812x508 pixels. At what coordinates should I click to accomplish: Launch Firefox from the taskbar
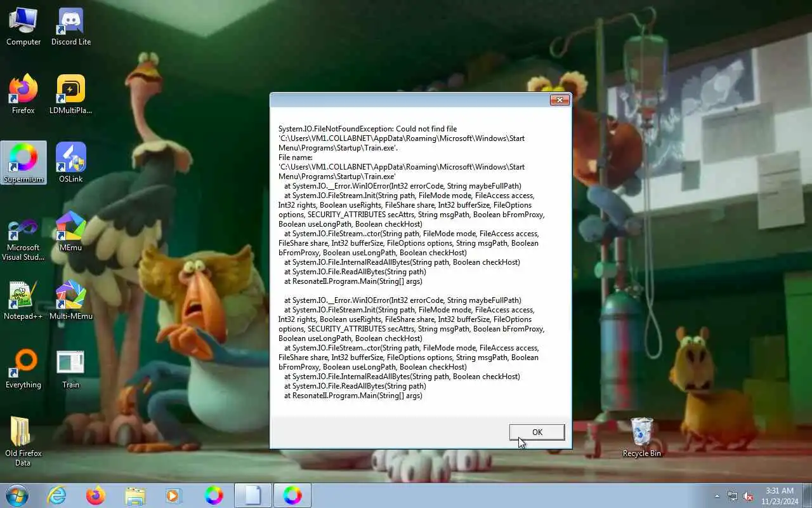pos(96,495)
